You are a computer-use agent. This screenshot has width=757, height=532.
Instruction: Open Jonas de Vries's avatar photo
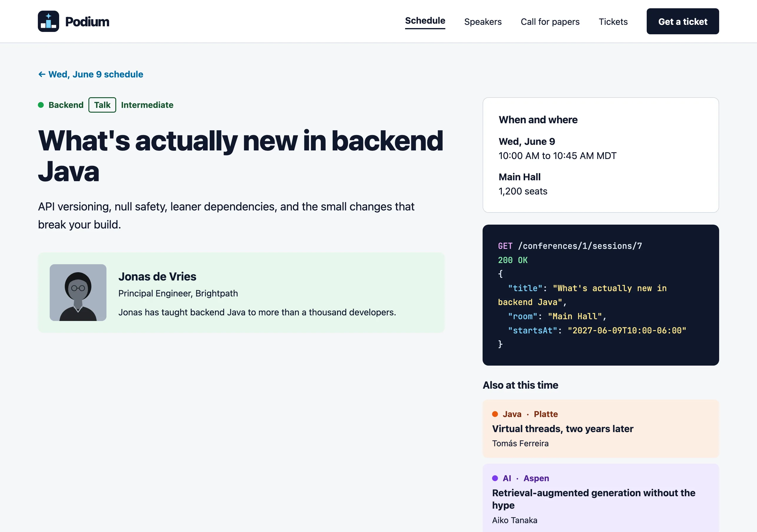78,293
